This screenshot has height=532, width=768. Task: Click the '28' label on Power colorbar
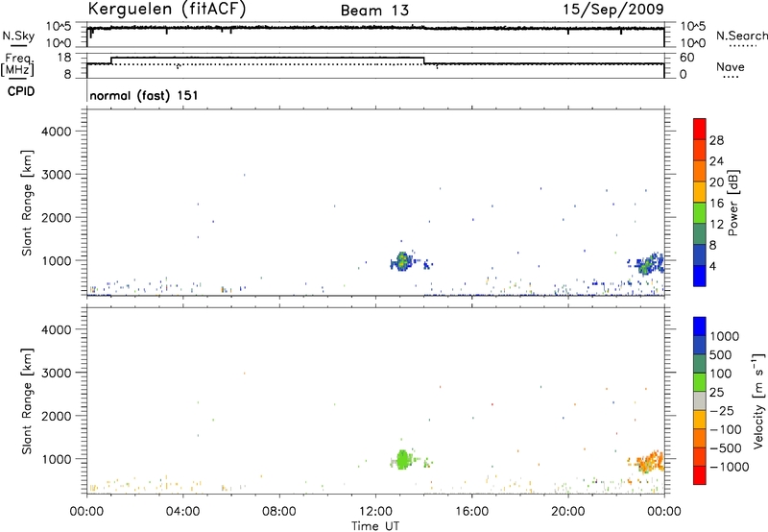716,140
